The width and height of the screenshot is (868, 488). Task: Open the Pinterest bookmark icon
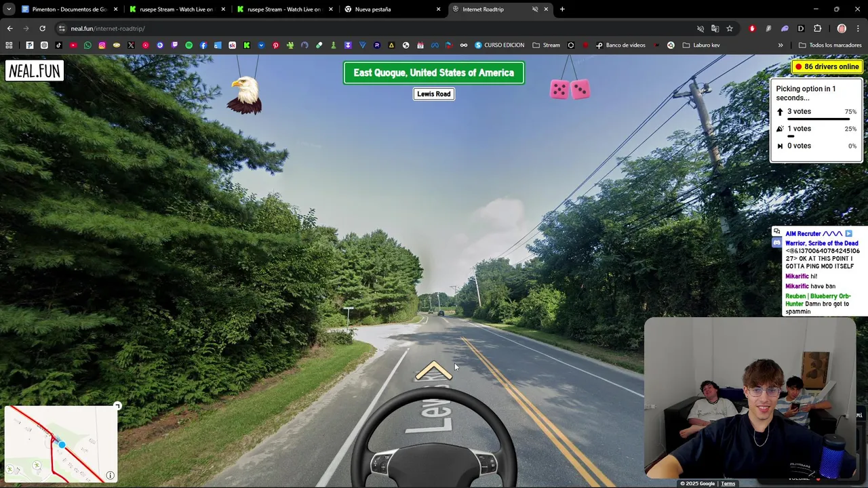[x=275, y=45]
